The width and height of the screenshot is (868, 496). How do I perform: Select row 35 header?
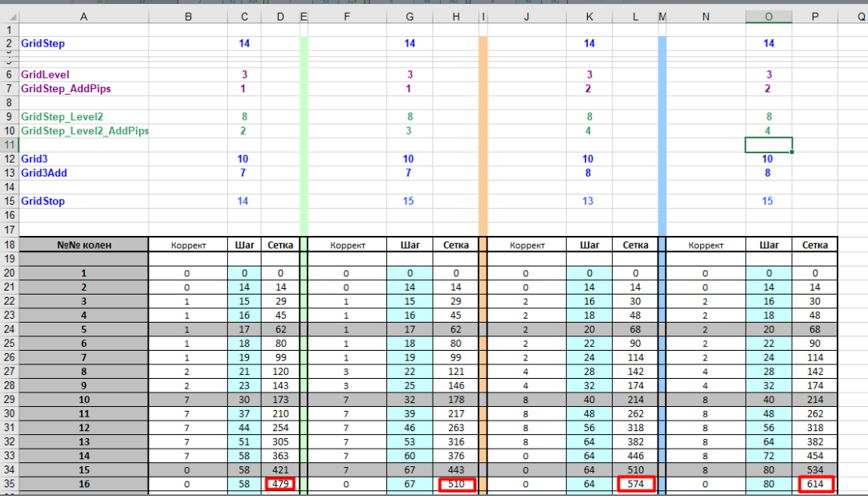pyautogui.click(x=10, y=484)
